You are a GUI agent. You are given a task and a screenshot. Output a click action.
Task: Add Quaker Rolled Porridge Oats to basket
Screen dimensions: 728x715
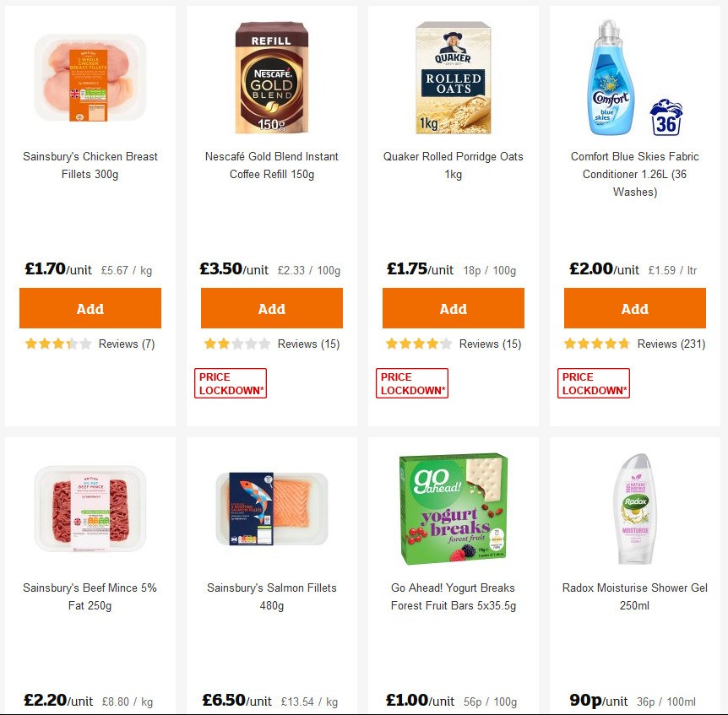pyautogui.click(x=453, y=308)
